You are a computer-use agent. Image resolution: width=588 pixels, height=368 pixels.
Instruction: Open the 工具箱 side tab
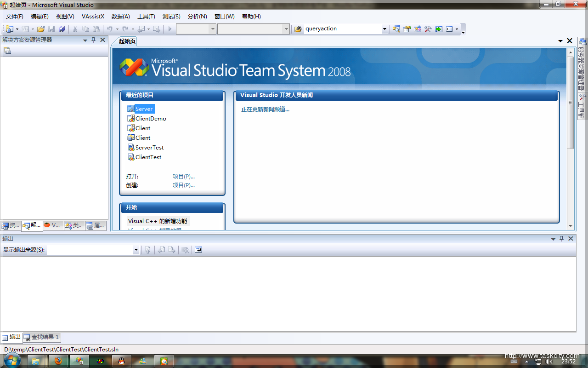point(582,107)
